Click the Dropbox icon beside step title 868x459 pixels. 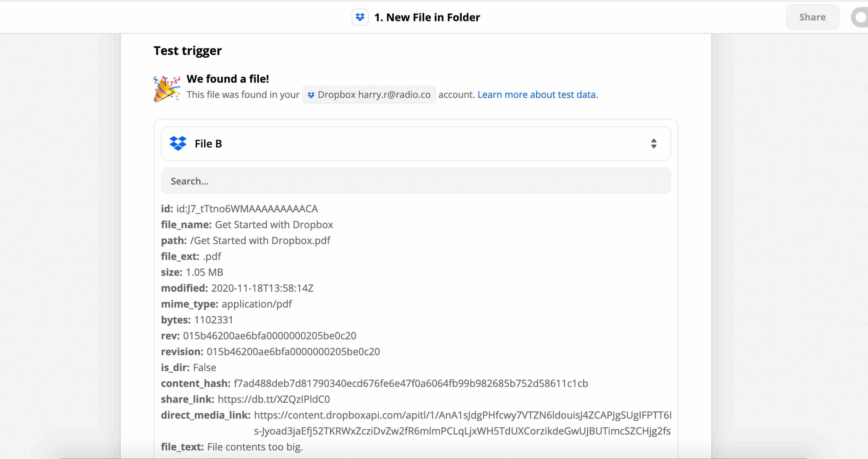pos(360,17)
